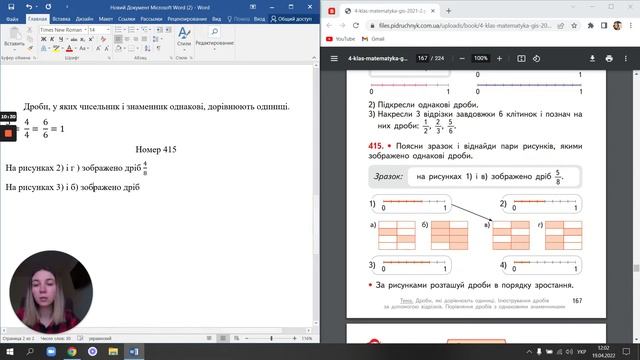Click the Общий доступ share button
The width and height of the screenshot is (640, 360).
(291, 19)
